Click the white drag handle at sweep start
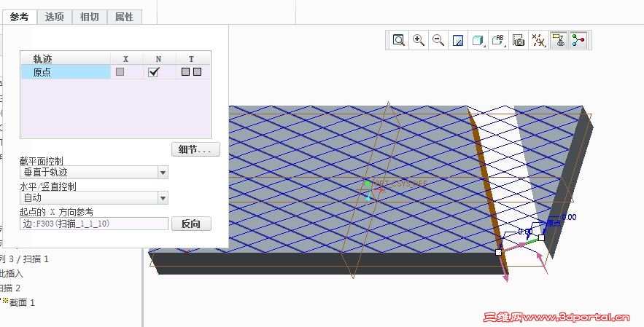The width and height of the screenshot is (644, 327). pyautogui.click(x=498, y=252)
